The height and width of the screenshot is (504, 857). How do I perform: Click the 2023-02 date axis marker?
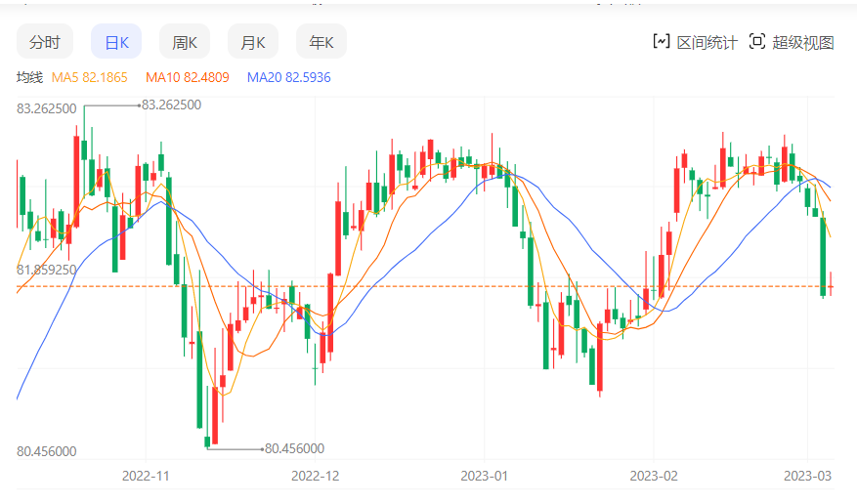[653, 476]
